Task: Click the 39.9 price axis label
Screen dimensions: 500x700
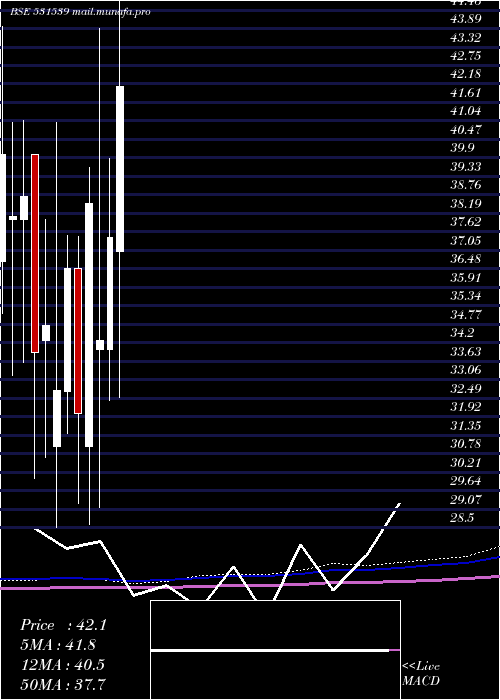Action: coord(462,148)
